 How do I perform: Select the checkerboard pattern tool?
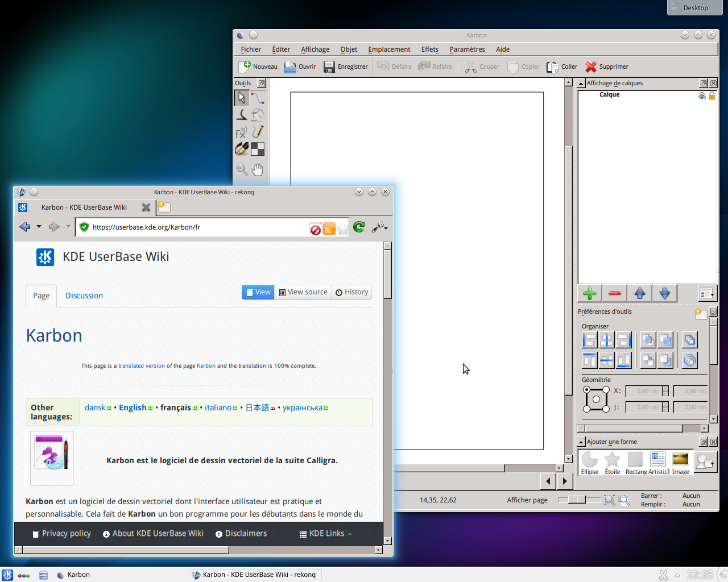258,149
